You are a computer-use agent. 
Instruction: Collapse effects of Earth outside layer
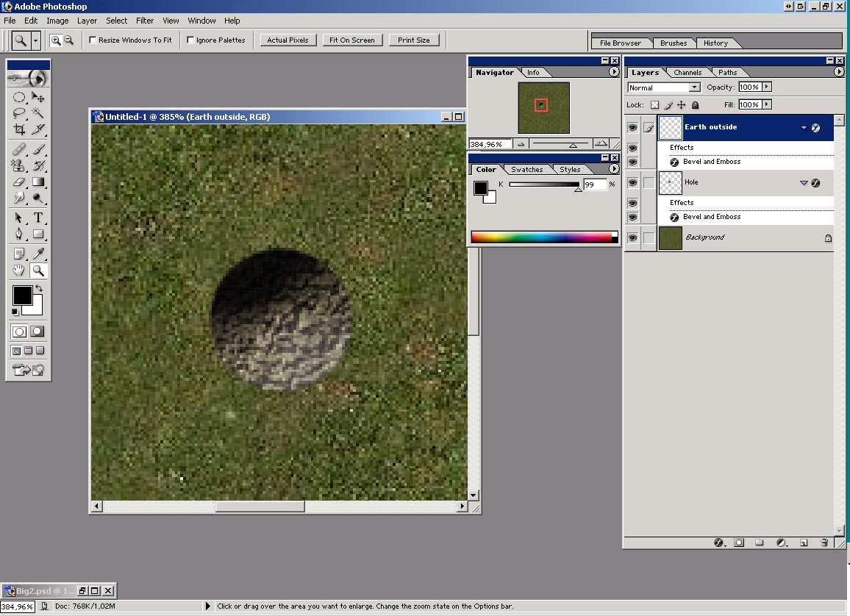(x=804, y=128)
